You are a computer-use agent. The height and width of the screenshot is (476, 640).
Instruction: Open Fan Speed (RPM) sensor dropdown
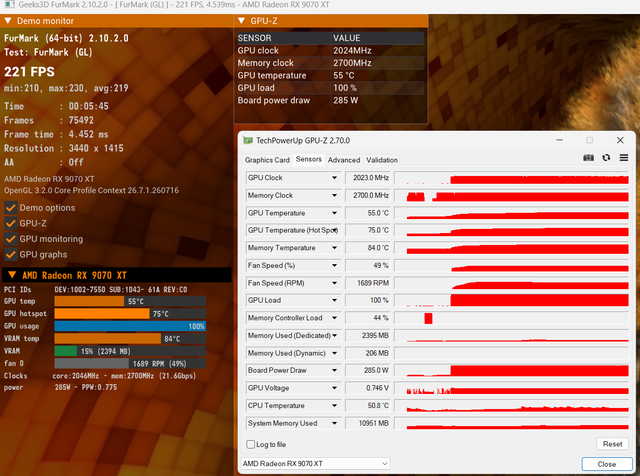pos(334,283)
